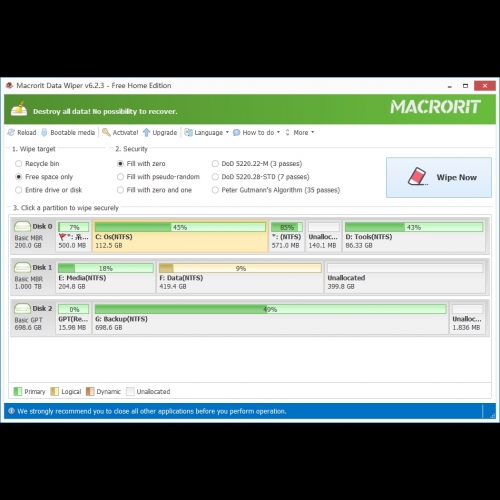Minimize the Macrorit Data Wiper window
Image resolution: width=500 pixels, height=500 pixels.
tap(450, 86)
